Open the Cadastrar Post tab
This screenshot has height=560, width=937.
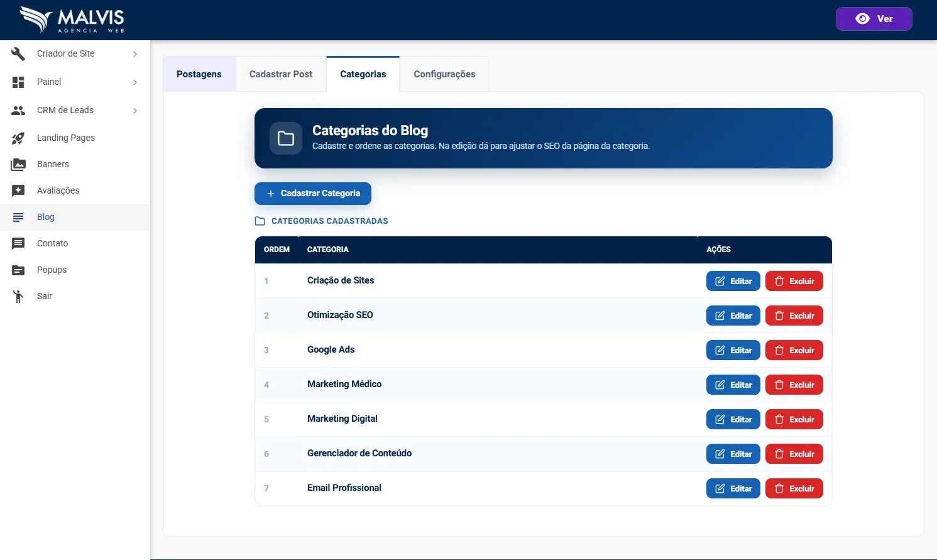click(281, 74)
